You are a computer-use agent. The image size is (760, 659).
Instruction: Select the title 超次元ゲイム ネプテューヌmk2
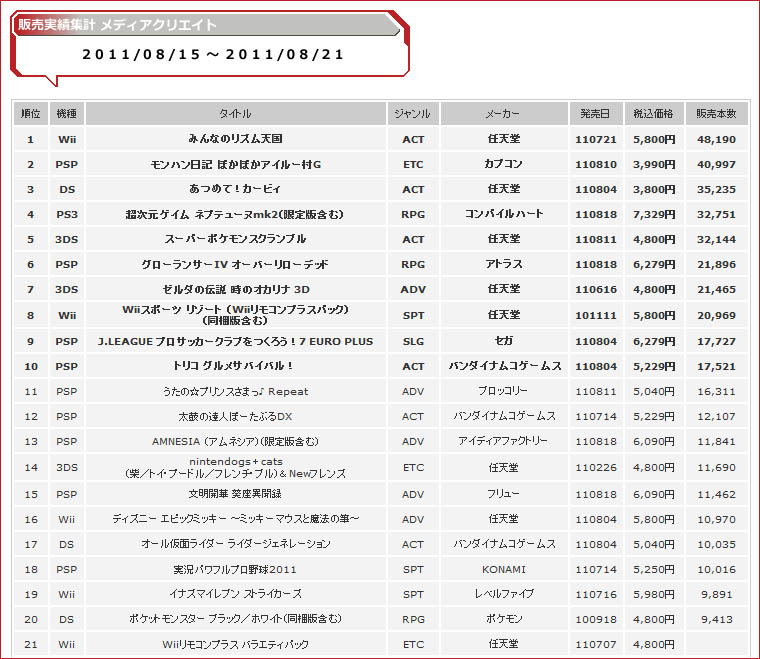pos(204,214)
